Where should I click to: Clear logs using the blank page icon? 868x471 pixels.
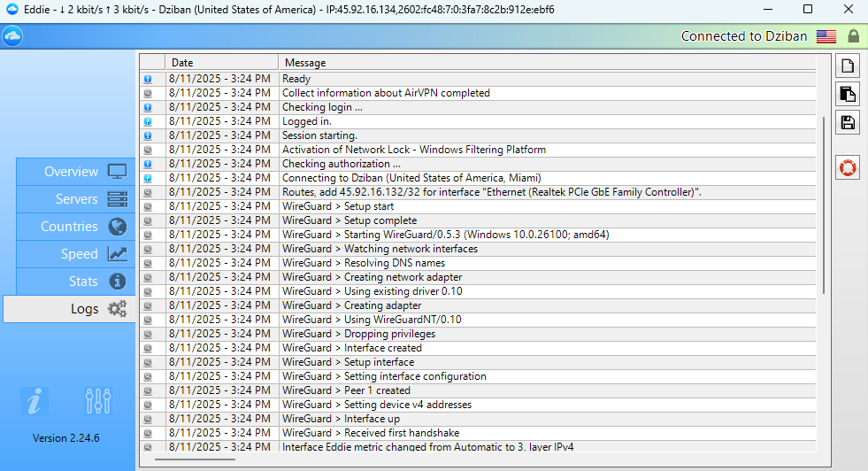click(848, 66)
